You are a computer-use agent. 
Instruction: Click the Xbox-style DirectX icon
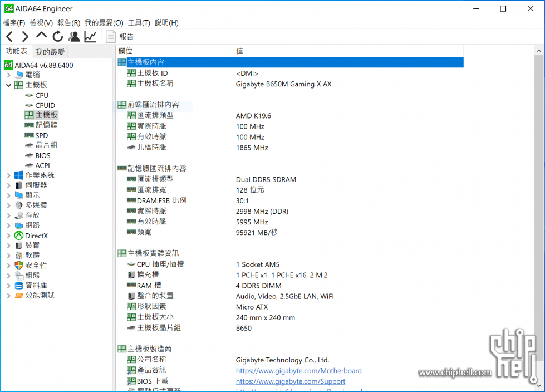tap(19, 236)
